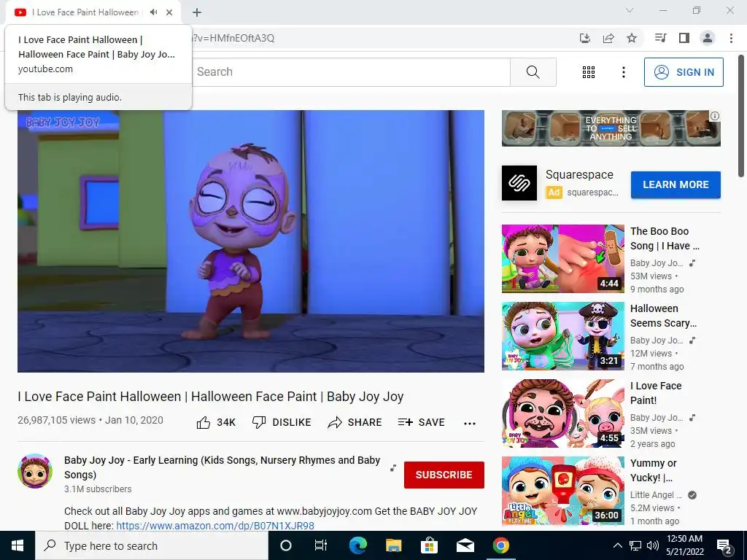Open Microsoft Store from taskbar

(429, 545)
